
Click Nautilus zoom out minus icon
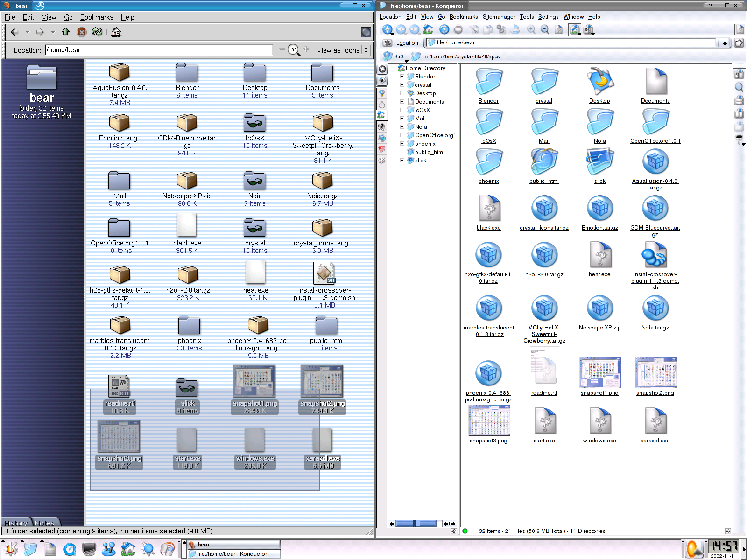tap(282, 49)
